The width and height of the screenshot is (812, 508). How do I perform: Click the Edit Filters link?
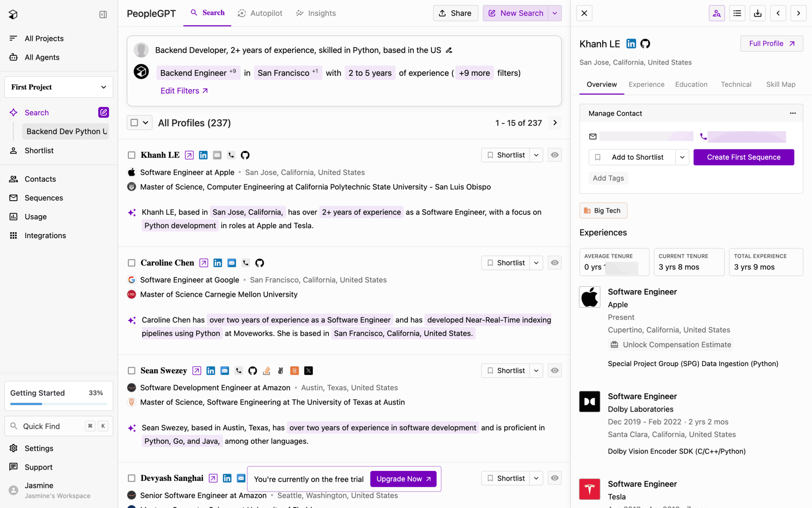(x=184, y=91)
